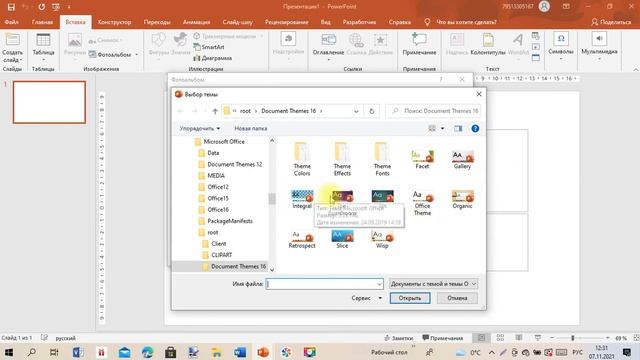Open the Фотоальбом dropdown arrow

click(137, 55)
